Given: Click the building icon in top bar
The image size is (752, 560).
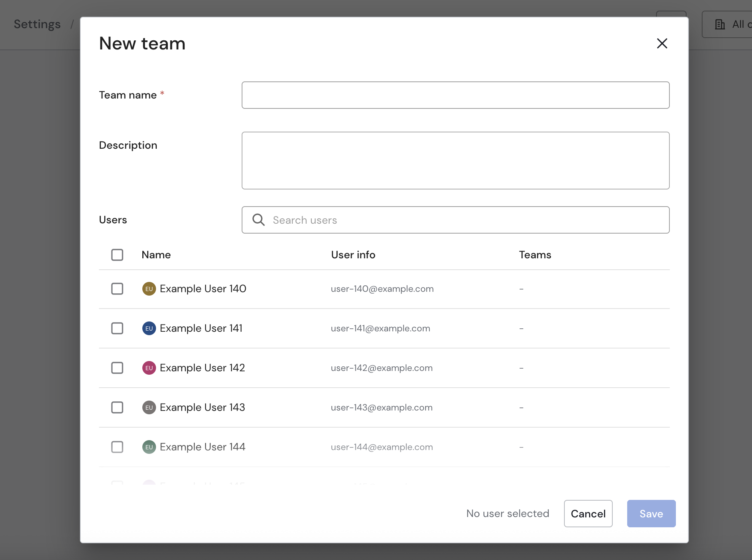Looking at the screenshot, I should 720,24.
